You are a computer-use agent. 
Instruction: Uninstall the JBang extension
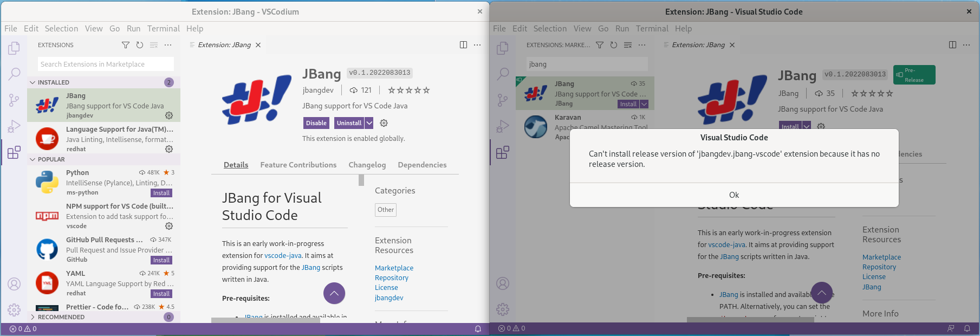pyautogui.click(x=349, y=123)
